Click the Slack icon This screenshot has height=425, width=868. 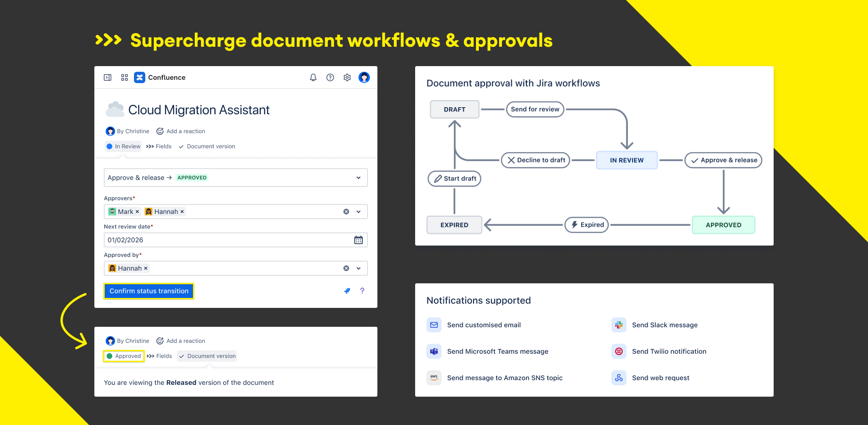(x=619, y=325)
